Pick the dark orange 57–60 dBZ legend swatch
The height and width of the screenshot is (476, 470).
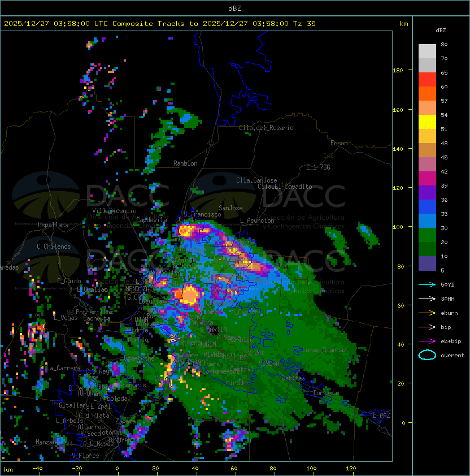tap(427, 93)
